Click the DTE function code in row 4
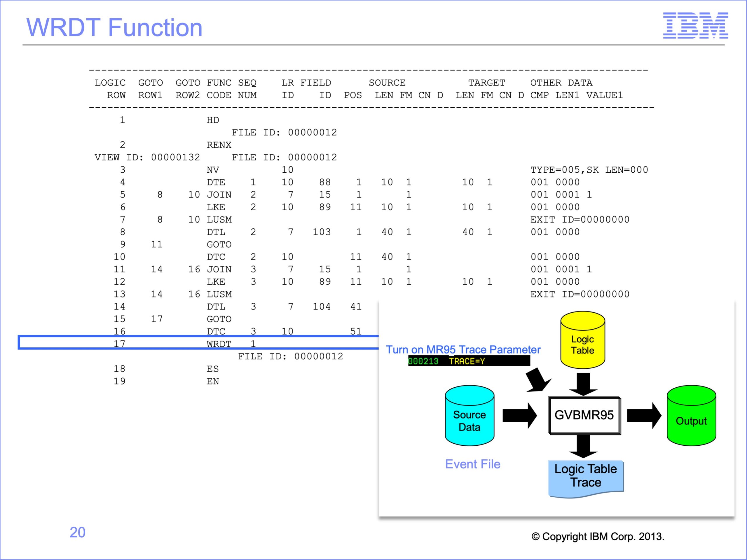The image size is (747, 560). (216, 182)
